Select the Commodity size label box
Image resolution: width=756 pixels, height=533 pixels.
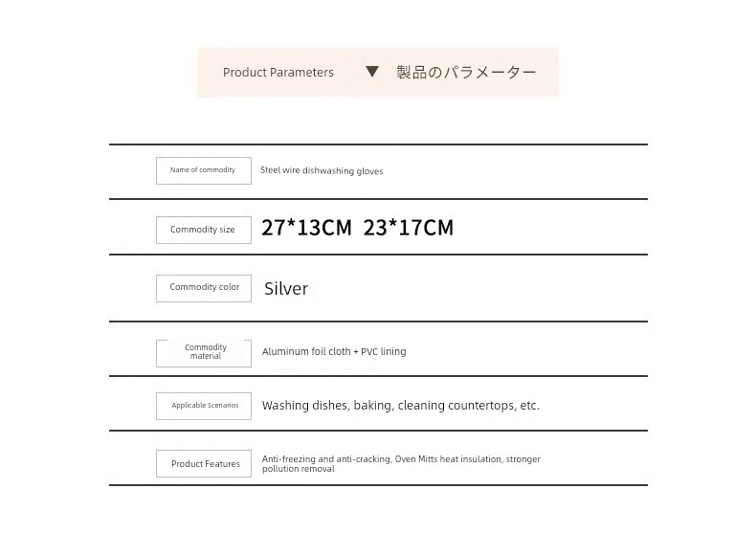point(204,230)
